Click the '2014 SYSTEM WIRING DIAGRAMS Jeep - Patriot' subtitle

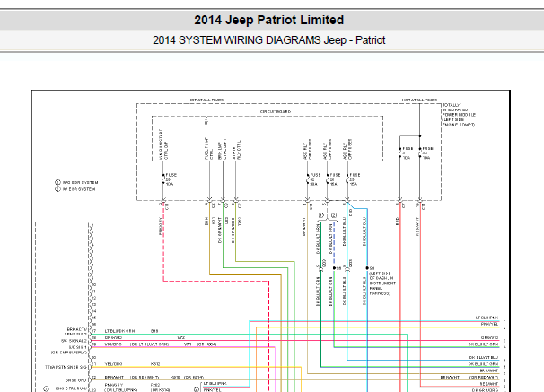(x=269, y=40)
